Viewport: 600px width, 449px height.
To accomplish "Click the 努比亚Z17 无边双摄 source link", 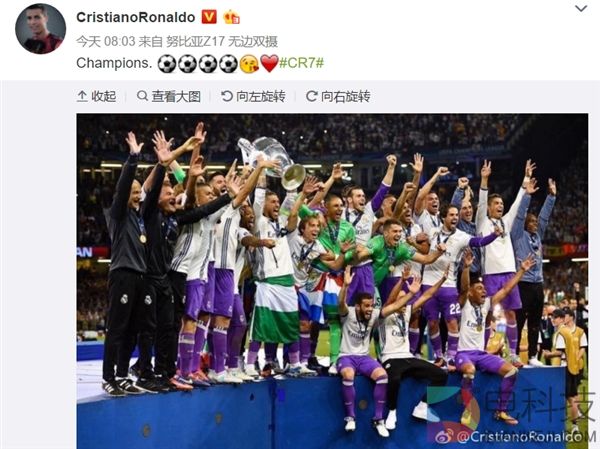I will click(222, 41).
